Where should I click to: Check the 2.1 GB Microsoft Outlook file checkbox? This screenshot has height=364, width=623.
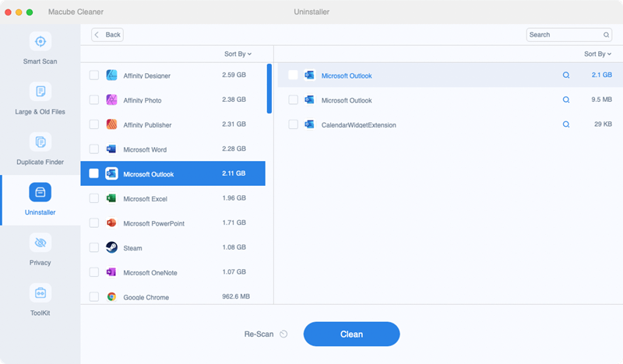coord(293,75)
